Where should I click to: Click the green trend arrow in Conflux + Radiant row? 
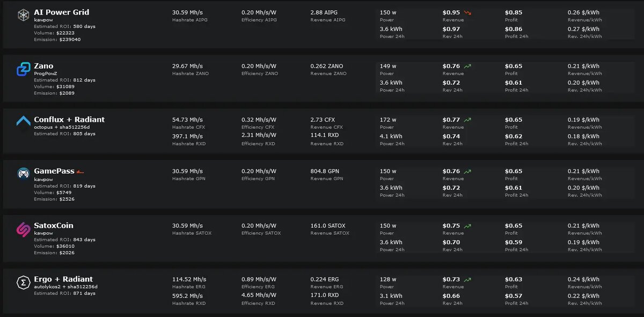click(468, 120)
